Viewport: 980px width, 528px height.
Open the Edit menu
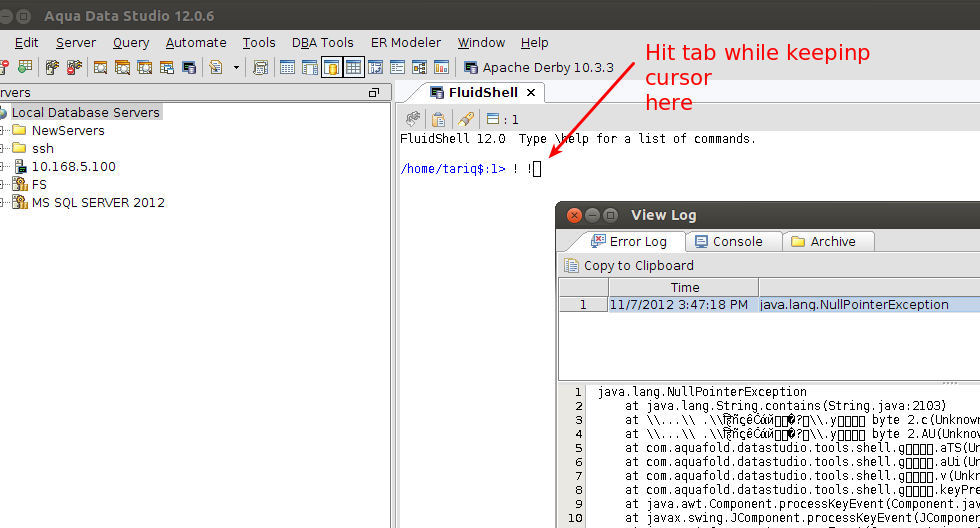[x=26, y=42]
